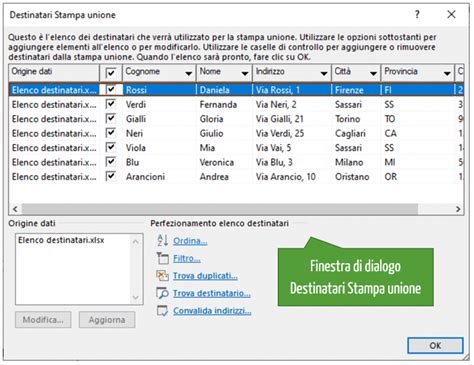Viewport: 474px width, 365px height.
Task: Open the help question mark
Action: (x=417, y=14)
